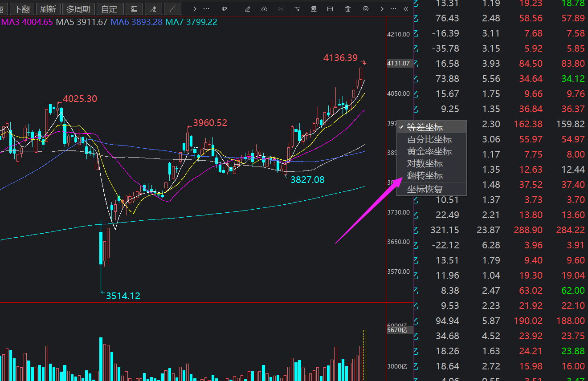Click the trash delete icon

point(348,9)
